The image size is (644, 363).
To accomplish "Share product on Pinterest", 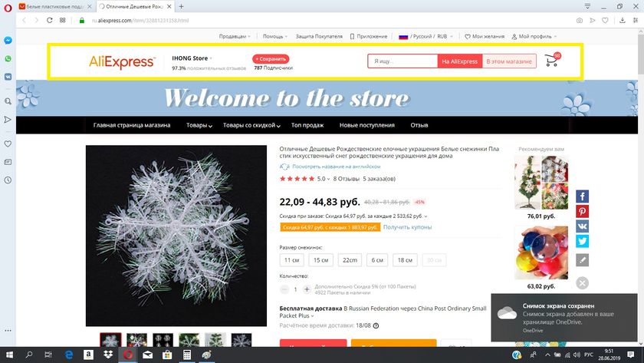I will tap(583, 212).
